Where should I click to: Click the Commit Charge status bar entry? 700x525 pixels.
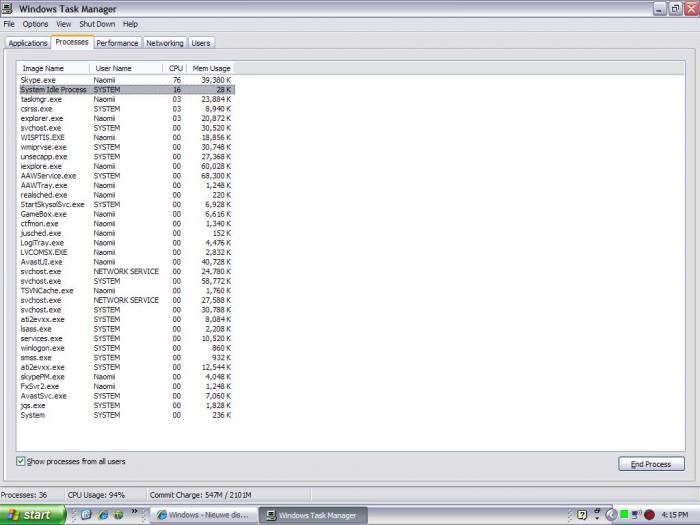click(x=200, y=495)
